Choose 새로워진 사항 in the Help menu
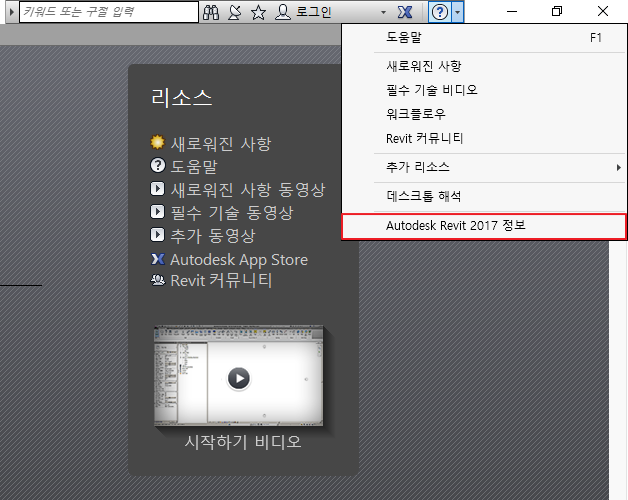Image resolution: width=628 pixels, height=500 pixels. [x=484, y=66]
